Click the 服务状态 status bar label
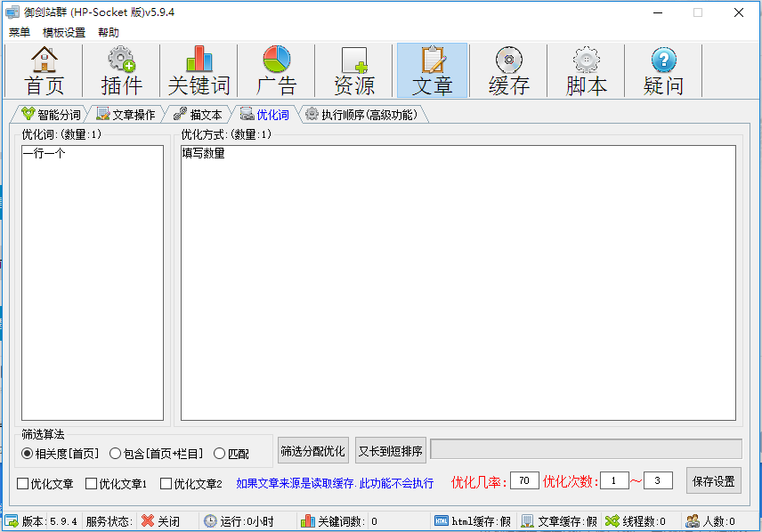Screen dimensions: 762x532 pyautogui.click(x=109, y=521)
